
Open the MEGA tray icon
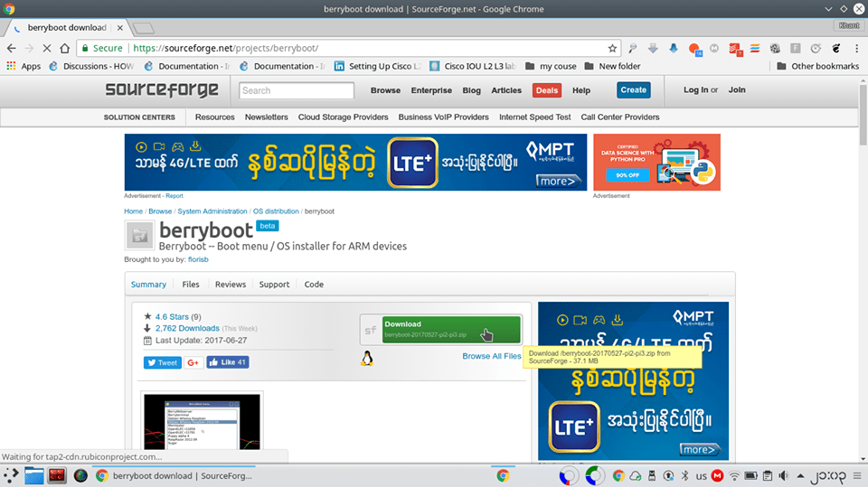[717, 475]
